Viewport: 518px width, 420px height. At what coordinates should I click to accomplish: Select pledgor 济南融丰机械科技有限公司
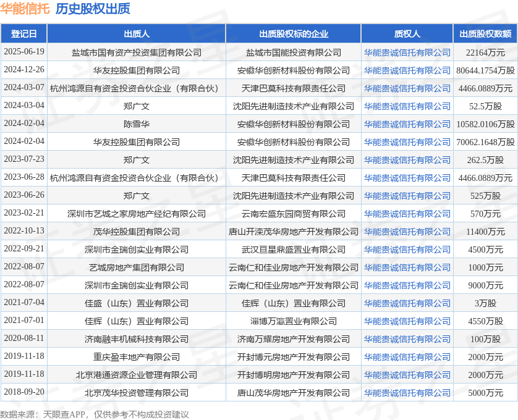pos(137,339)
